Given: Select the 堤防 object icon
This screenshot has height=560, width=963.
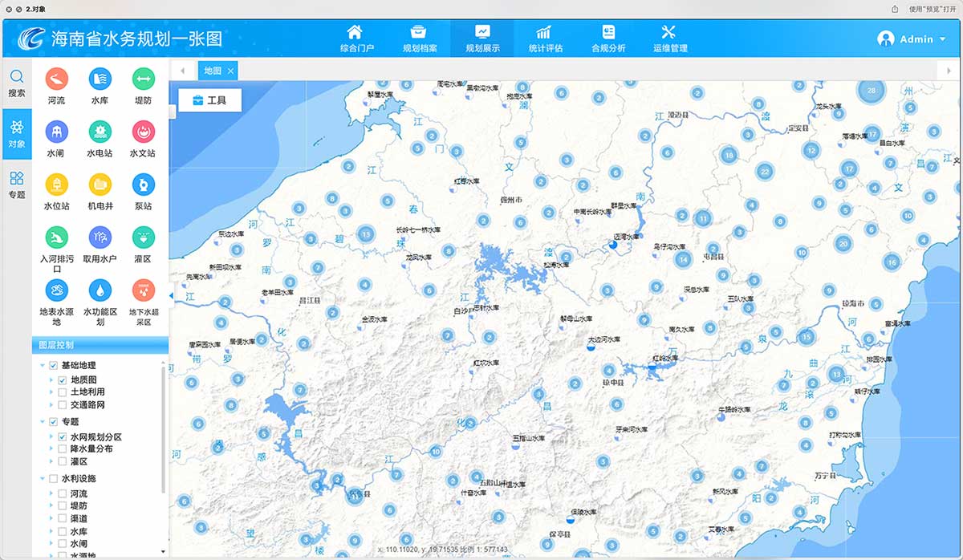Looking at the screenshot, I should (143, 79).
